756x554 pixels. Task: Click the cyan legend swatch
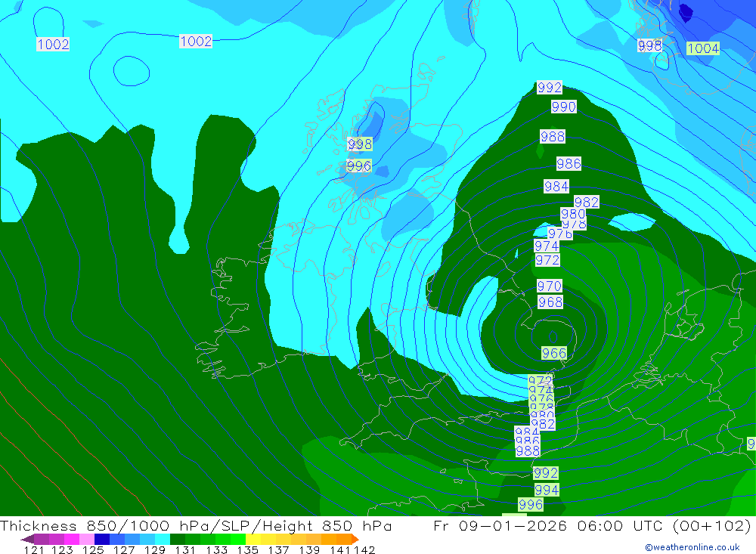pyautogui.click(x=163, y=539)
